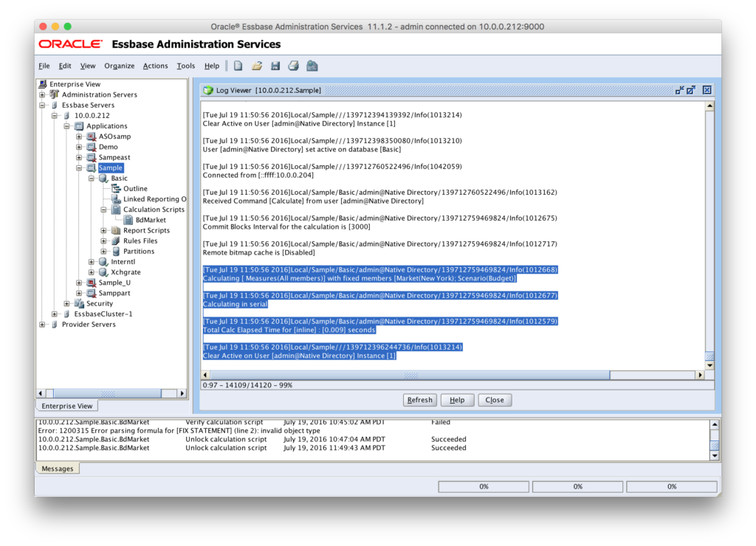Image resolution: width=756 pixels, height=546 pixels.
Task: Click the Sampeast application icon
Action: pyautogui.click(x=92, y=157)
